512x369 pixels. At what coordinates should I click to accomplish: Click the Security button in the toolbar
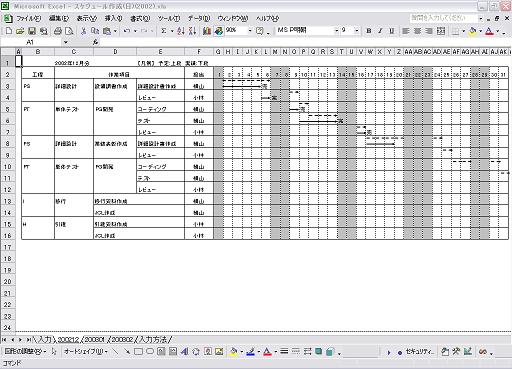pos(416,351)
